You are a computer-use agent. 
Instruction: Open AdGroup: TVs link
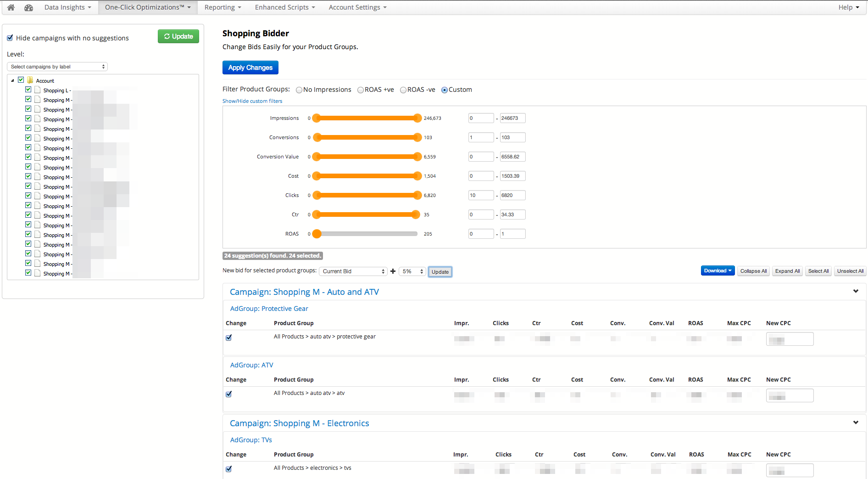(251, 440)
